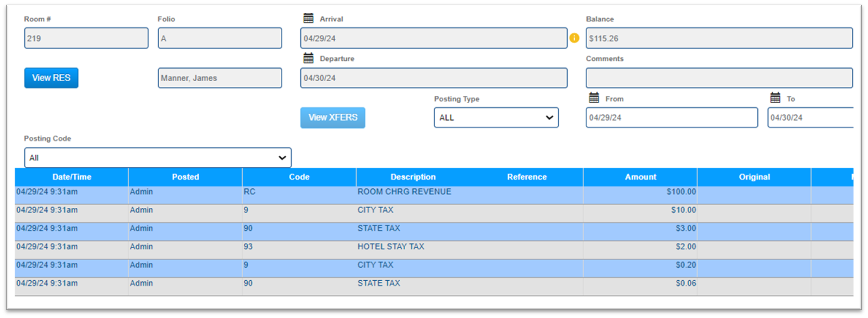This screenshot has height=318, width=868.
Task: Click the Room # field showing 219
Action: [86, 38]
